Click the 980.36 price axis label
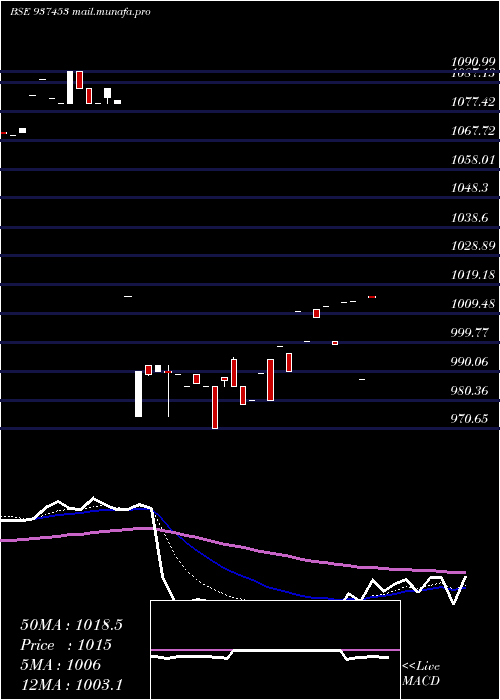 (469, 391)
